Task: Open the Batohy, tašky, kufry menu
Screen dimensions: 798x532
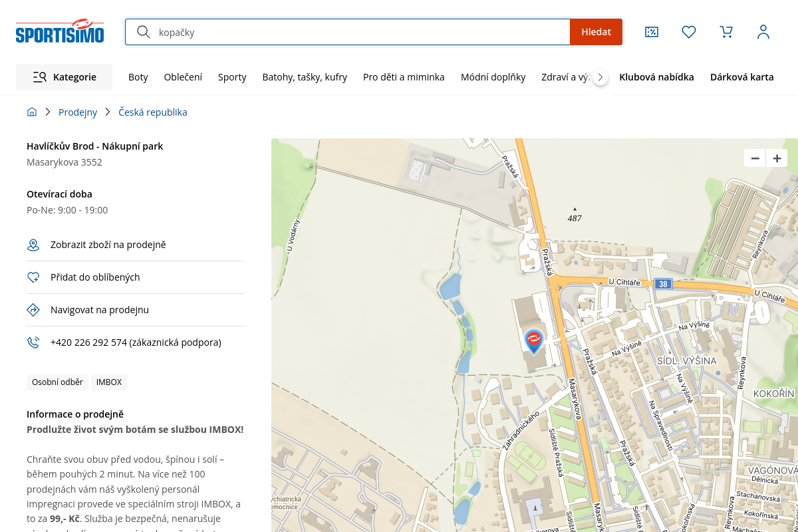Action: (x=305, y=77)
